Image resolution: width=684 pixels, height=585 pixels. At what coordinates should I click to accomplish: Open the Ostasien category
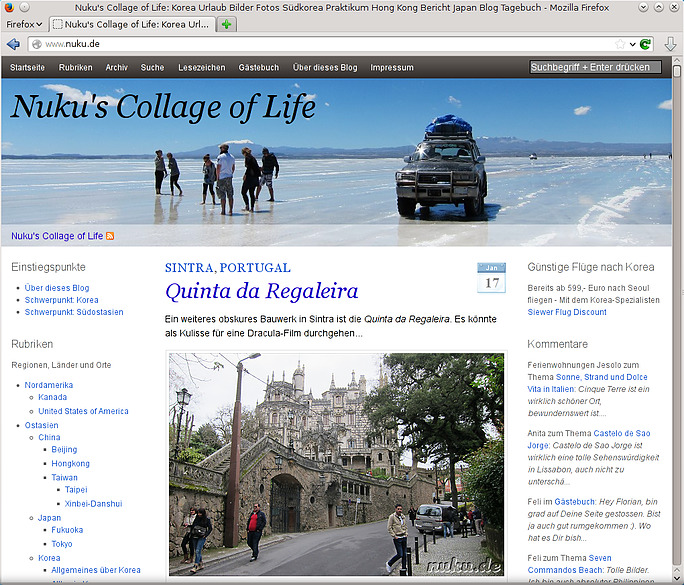(x=41, y=425)
